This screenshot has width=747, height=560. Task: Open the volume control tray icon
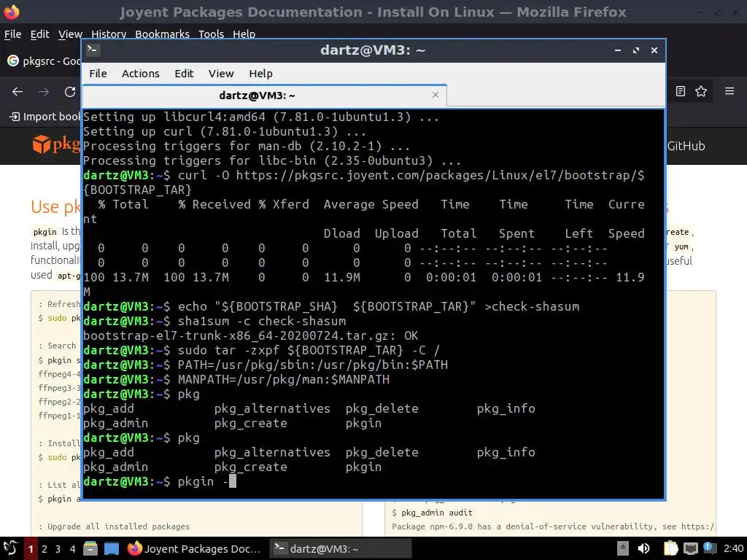643,548
